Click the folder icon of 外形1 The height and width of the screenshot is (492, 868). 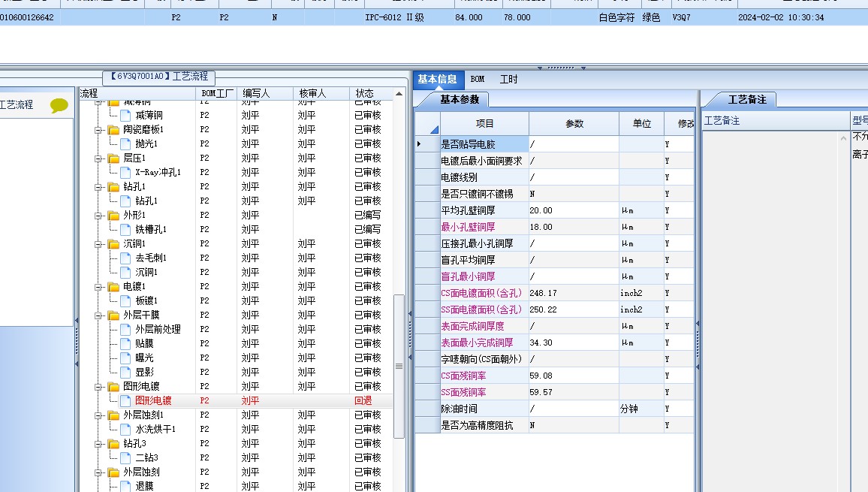(x=113, y=216)
